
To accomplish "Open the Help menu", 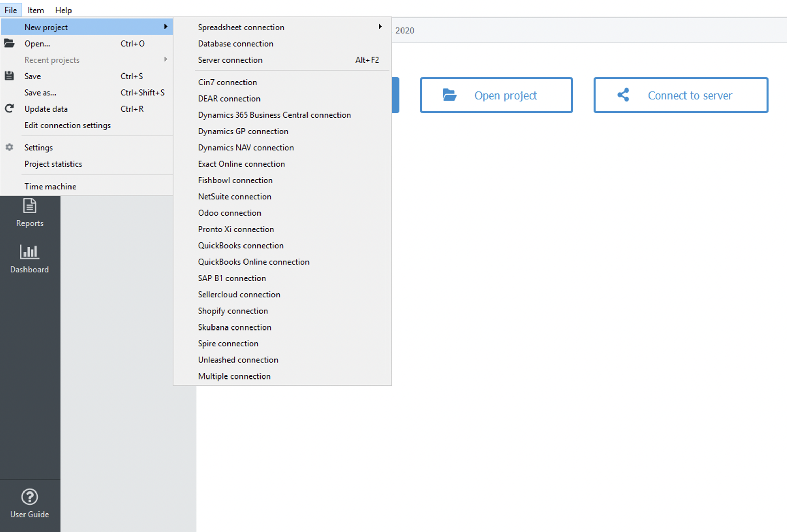I will (x=63, y=10).
